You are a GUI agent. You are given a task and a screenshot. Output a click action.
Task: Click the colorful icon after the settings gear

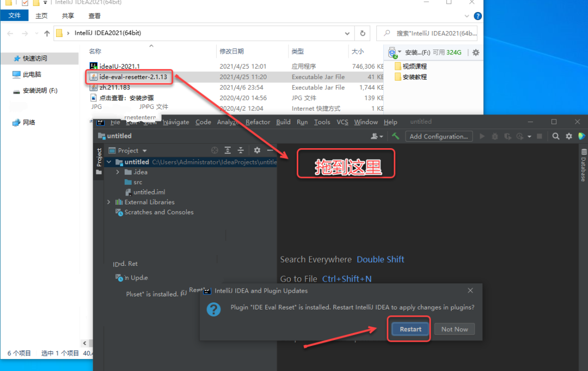tap(581, 137)
